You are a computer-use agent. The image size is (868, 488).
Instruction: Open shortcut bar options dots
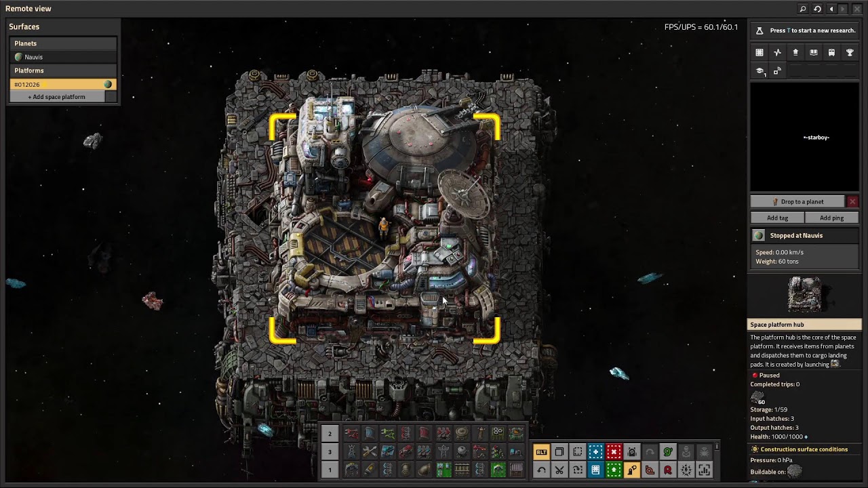(717, 447)
